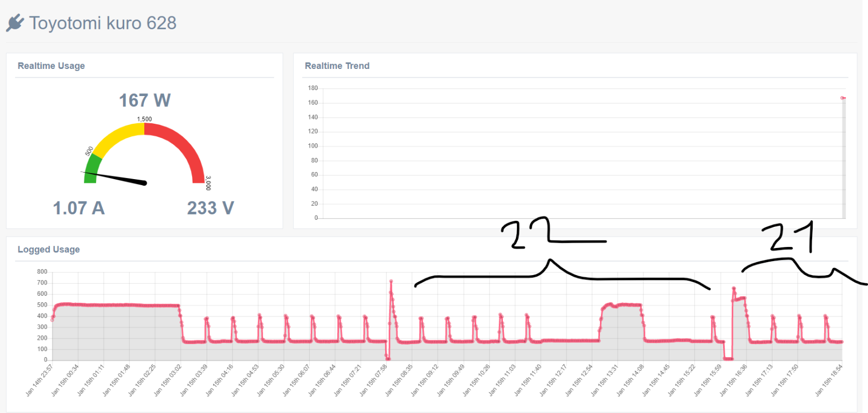Click the latest data point in Realtime Trend
Viewport: 868px width, 413px height.
tap(843, 98)
